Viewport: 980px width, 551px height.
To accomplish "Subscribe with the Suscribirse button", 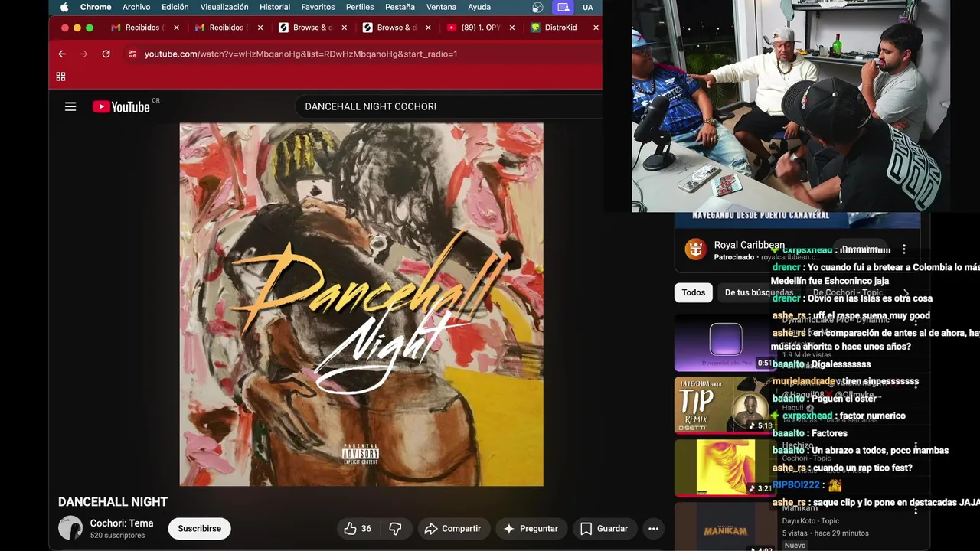I will point(199,528).
